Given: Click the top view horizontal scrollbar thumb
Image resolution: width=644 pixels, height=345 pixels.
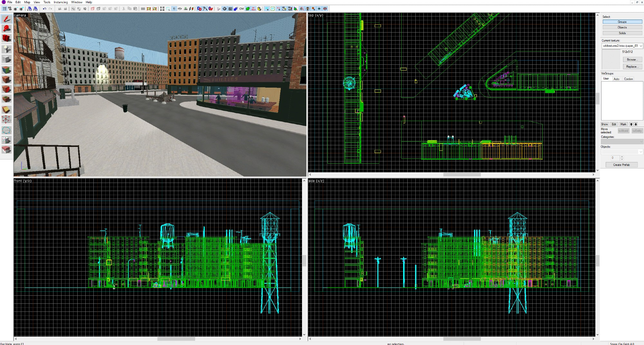Looking at the screenshot, I should click(462, 175).
